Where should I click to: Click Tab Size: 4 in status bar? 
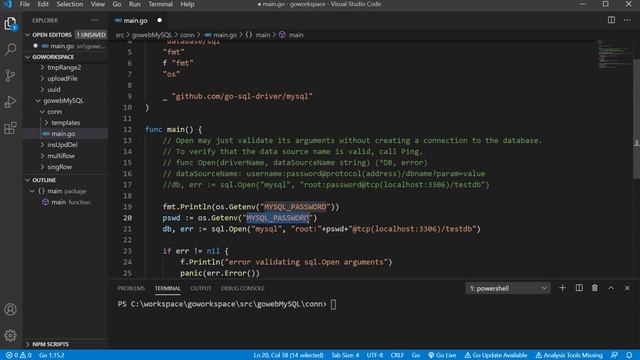click(x=345, y=355)
